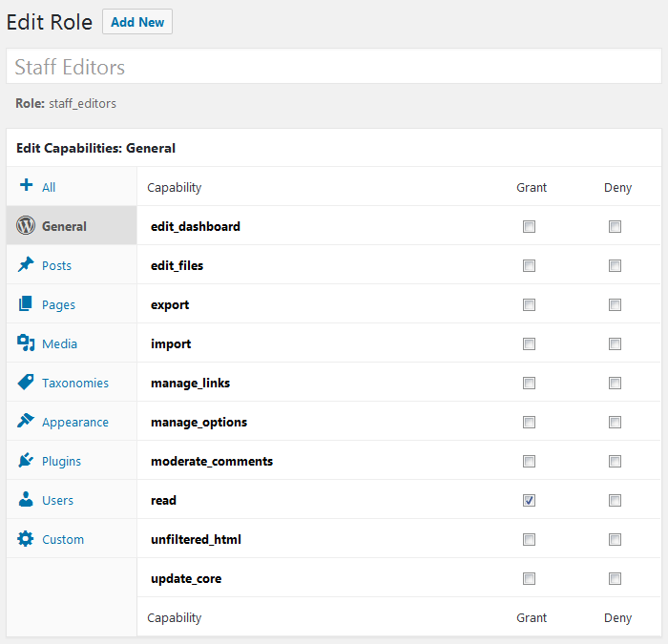Click the update_core capability name

coord(186,578)
